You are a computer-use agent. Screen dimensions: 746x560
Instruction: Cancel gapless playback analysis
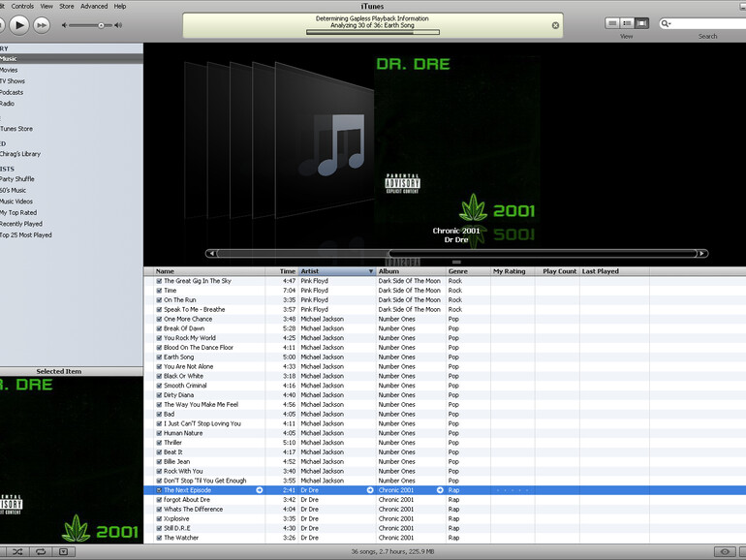555,25
